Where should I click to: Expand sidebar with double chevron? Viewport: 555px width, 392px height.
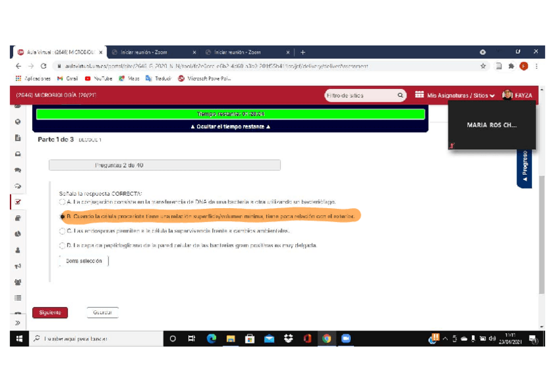(18, 323)
